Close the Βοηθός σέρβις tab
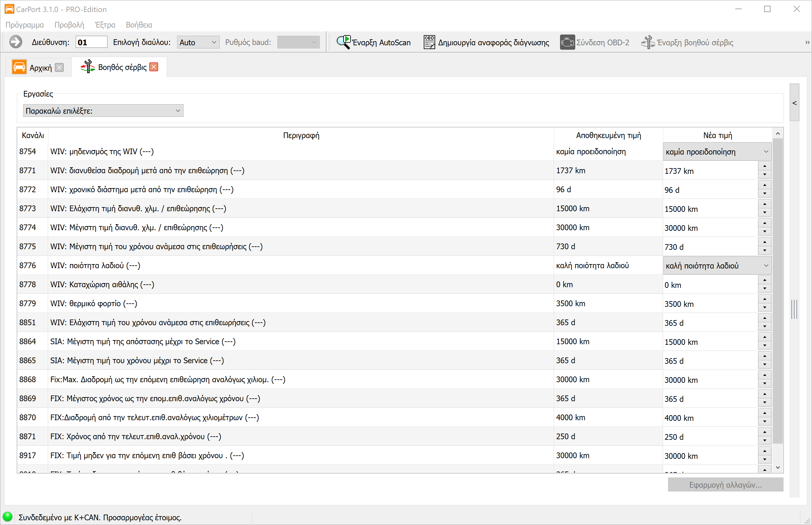This screenshot has width=812, height=525. pyautogui.click(x=154, y=67)
